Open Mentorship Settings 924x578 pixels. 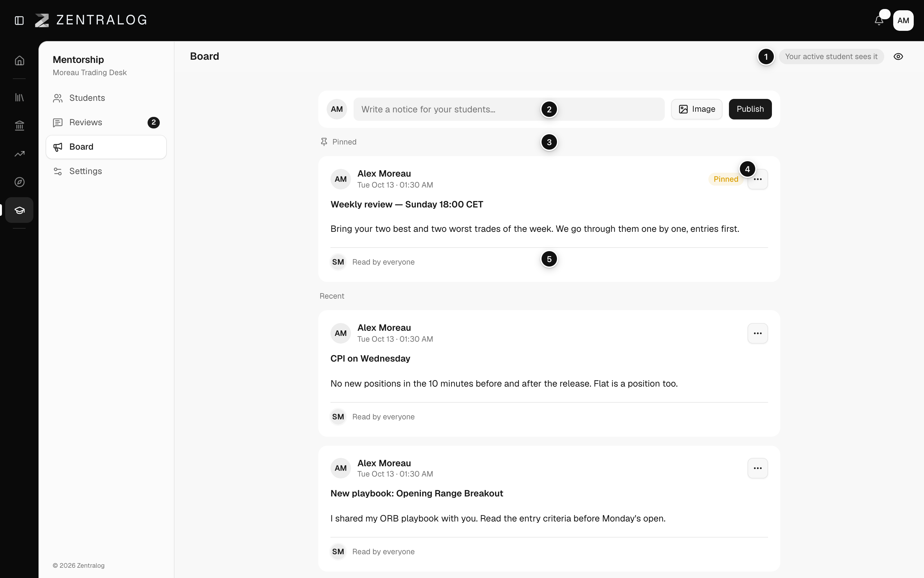pos(106,171)
